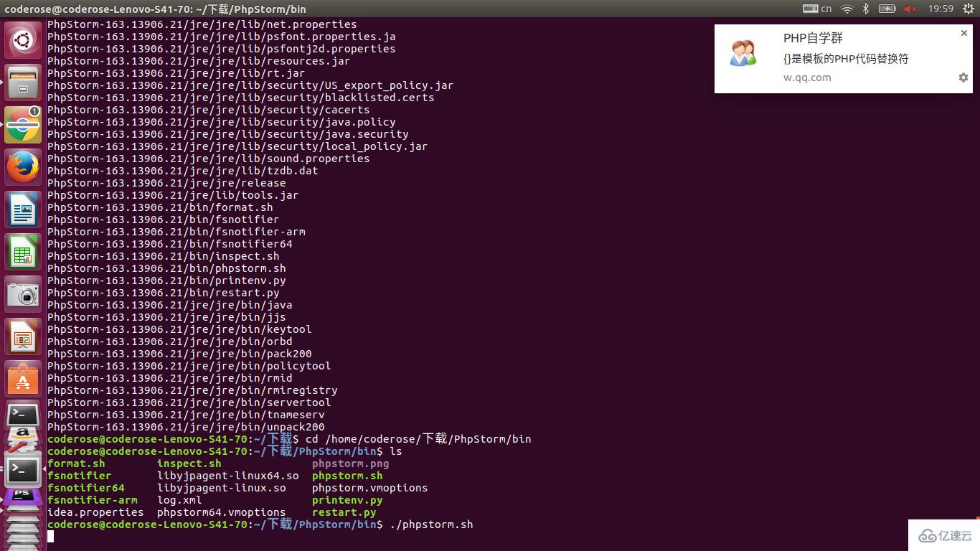
Task: Click the security/blacklisted.certs output line
Action: 241,98
